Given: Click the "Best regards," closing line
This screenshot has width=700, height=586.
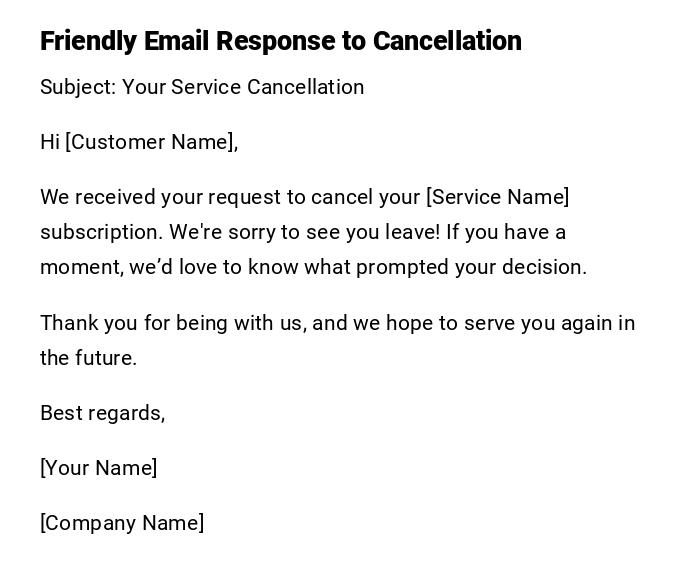Looking at the screenshot, I should tap(102, 413).
